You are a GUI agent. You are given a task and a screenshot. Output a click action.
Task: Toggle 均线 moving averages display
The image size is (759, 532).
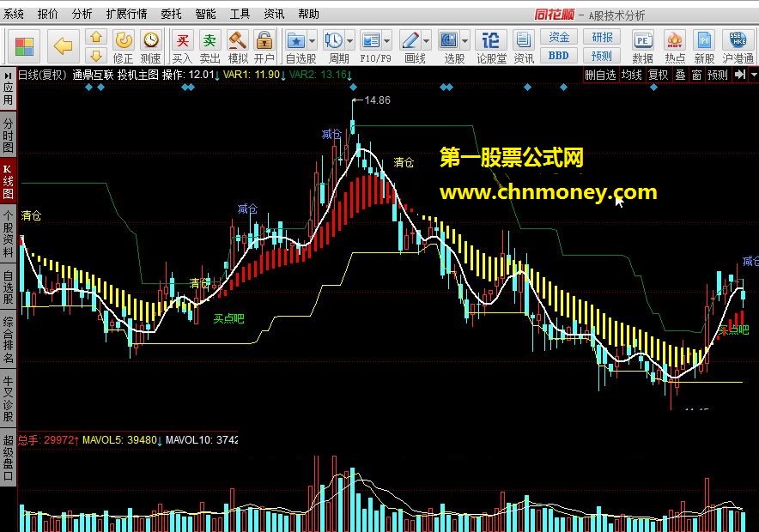pos(632,75)
